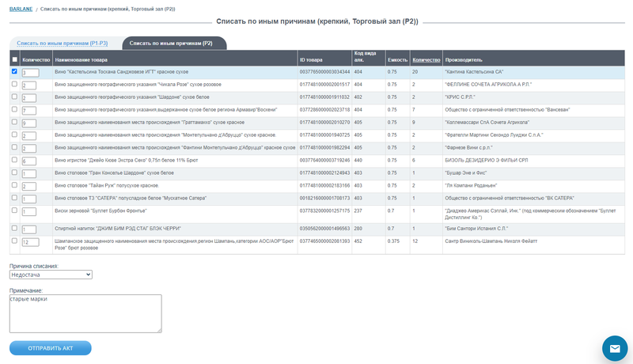Image resolution: width=633 pixels, height=364 pixels.
Task: Focus quantity field for Кастельсина wine
Action: click(30, 73)
